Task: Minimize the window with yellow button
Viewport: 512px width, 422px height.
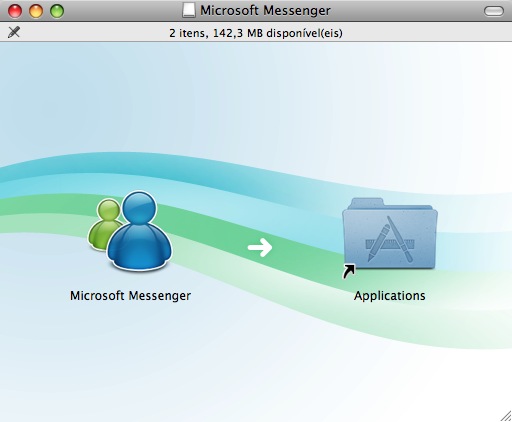Action: pos(36,11)
